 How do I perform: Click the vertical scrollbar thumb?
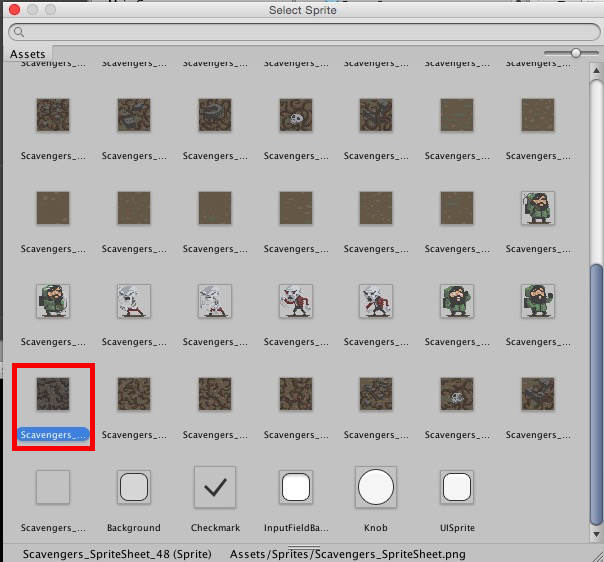click(596, 394)
